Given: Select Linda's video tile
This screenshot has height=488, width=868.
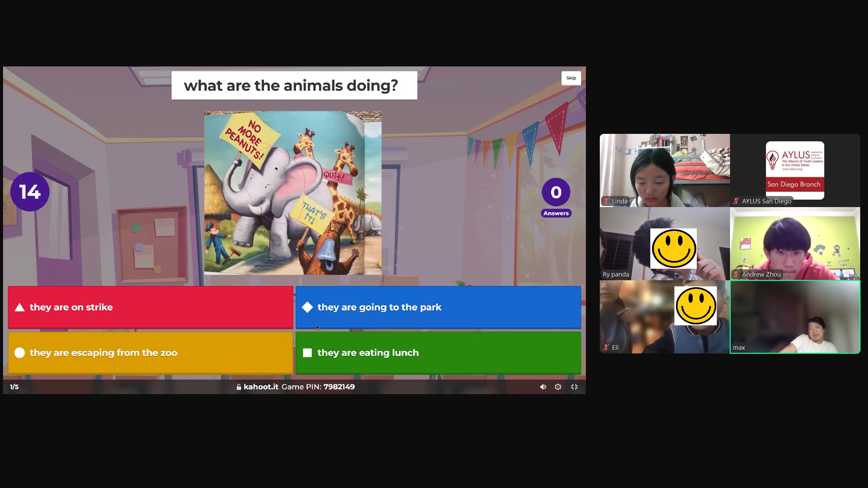Looking at the screenshot, I should [x=665, y=170].
